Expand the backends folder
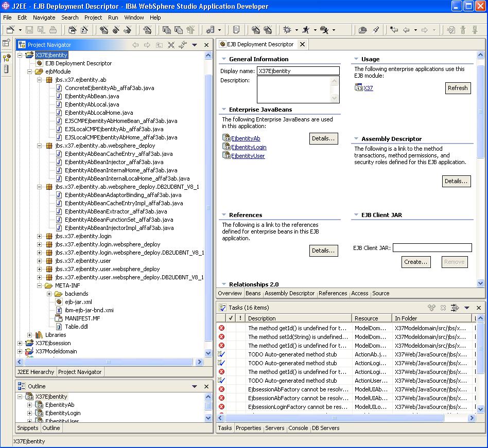 [x=49, y=294]
